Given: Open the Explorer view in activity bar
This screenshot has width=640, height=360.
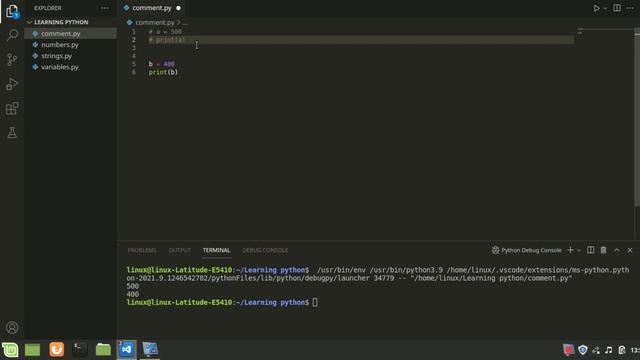Looking at the screenshot, I should click(x=12, y=11).
